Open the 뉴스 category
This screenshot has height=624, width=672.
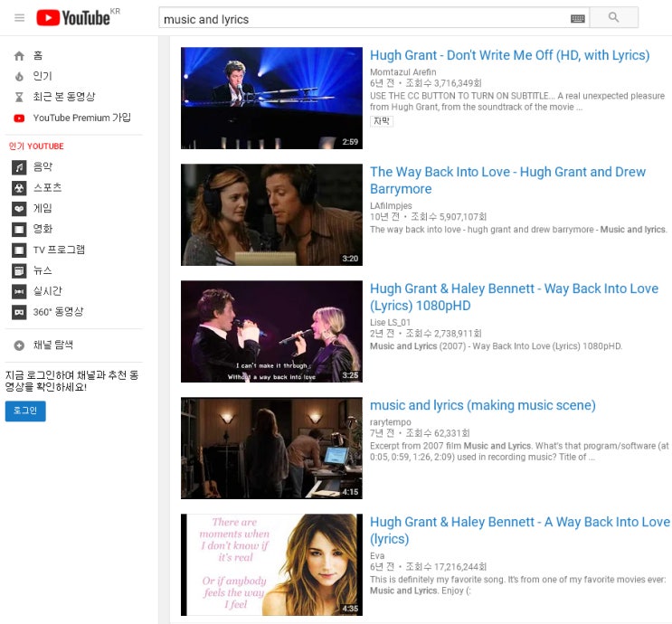pos(43,270)
